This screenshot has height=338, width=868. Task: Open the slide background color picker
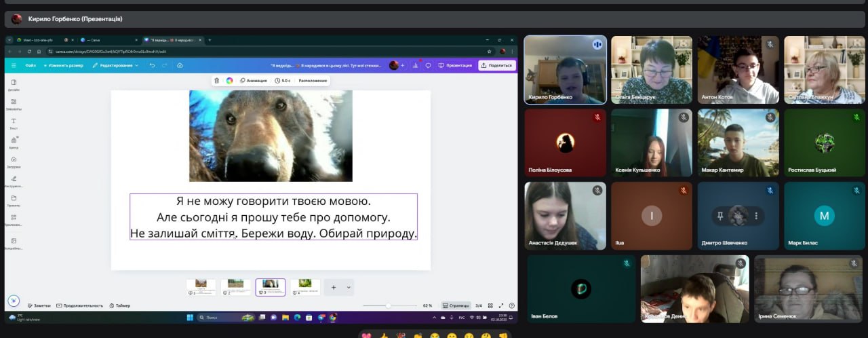click(x=229, y=81)
